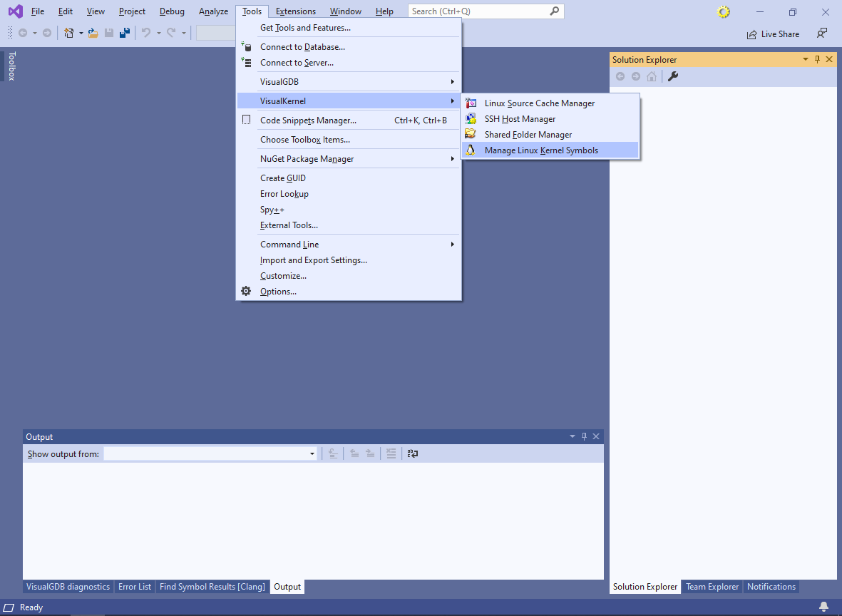Toggle Word Wrap in the Output toolbar
Screen dimensions: 842x616
click(412, 454)
